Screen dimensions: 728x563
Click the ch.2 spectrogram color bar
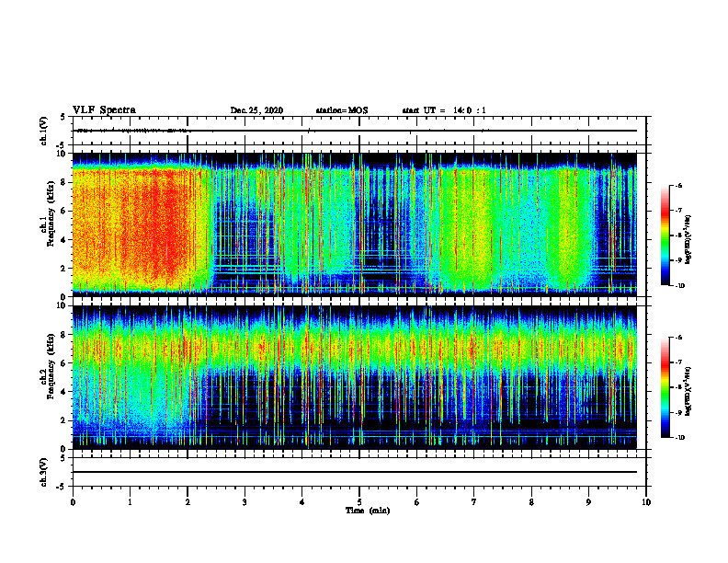click(x=665, y=387)
